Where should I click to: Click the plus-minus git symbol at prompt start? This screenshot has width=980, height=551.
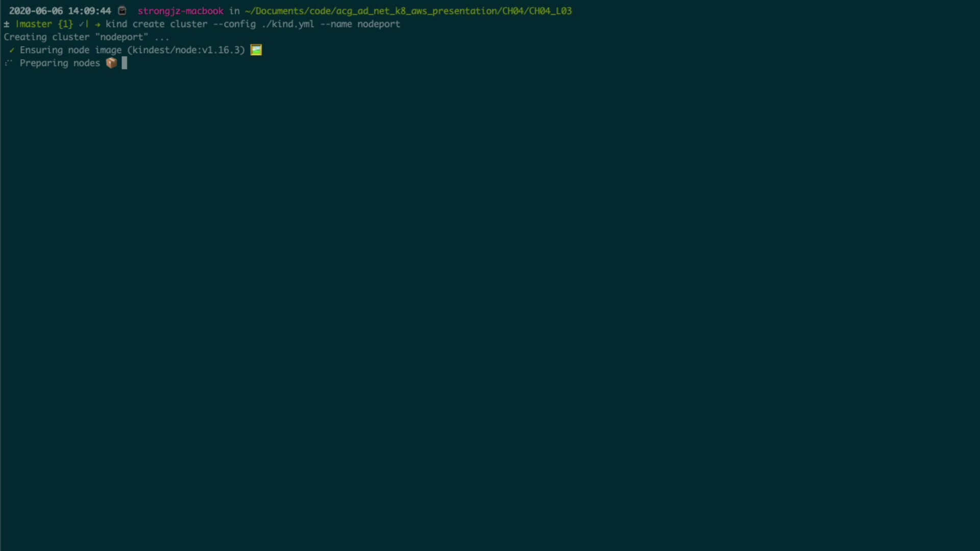6,24
